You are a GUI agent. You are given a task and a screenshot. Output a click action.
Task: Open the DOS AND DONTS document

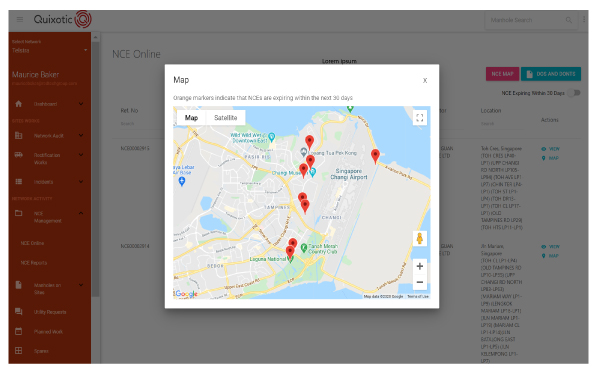(x=551, y=74)
